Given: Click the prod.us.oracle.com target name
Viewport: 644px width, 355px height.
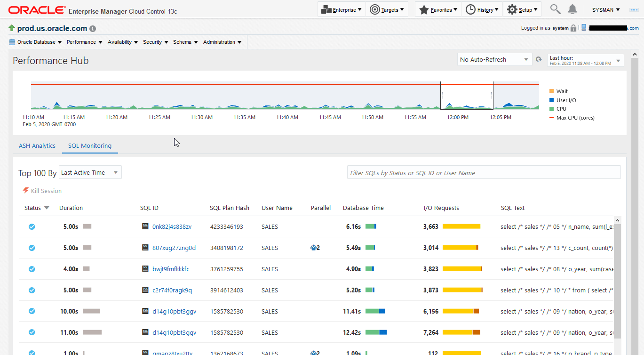Looking at the screenshot, I should [x=52, y=28].
